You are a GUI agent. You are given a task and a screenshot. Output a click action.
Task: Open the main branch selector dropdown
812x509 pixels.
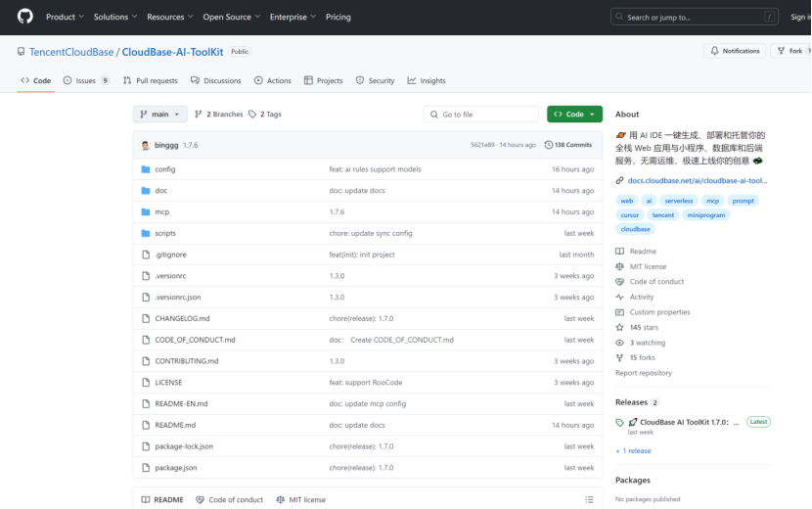click(x=160, y=114)
